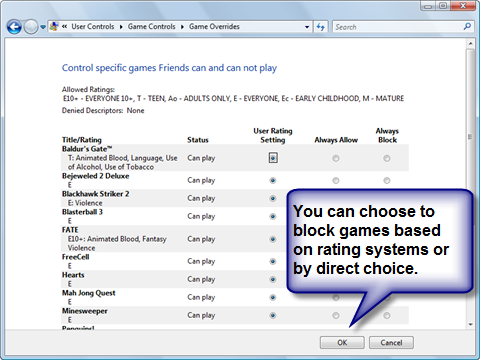This screenshot has height=360, width=480.
Task: Click the user accounts icon in the address bar
Action: point(54,26)
